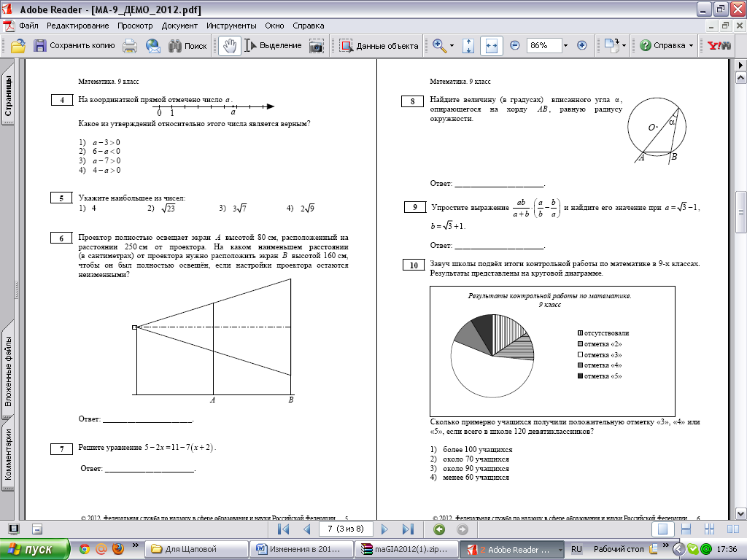The height and width of the screenshot is (560, 747).
Task: Switch to Для Щаповой folder window
Action: click(x=196, y=549)
